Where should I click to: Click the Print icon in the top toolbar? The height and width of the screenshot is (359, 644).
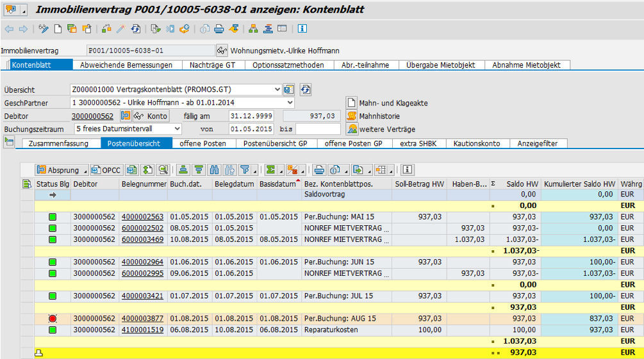[219, 29]
